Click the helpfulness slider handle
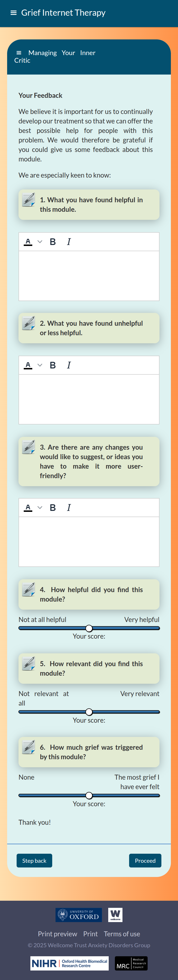 (89, 628)
